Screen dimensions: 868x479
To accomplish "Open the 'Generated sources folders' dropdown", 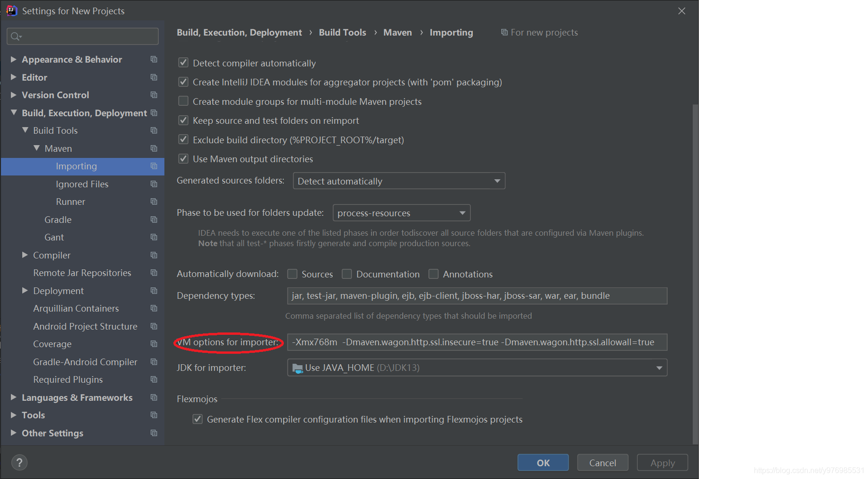I will pos(497,181).
